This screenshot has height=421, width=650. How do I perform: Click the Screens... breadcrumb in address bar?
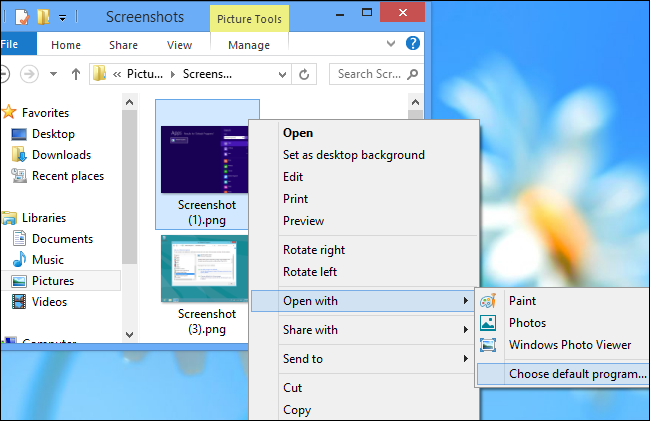click(x=207, y=74)
